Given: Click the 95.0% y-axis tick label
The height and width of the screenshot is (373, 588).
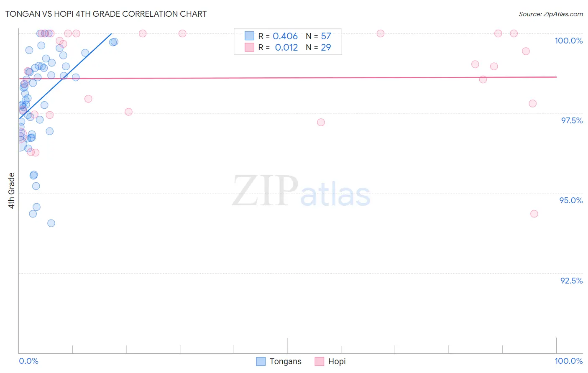Looking at the screenshot, I should point(571,200).
